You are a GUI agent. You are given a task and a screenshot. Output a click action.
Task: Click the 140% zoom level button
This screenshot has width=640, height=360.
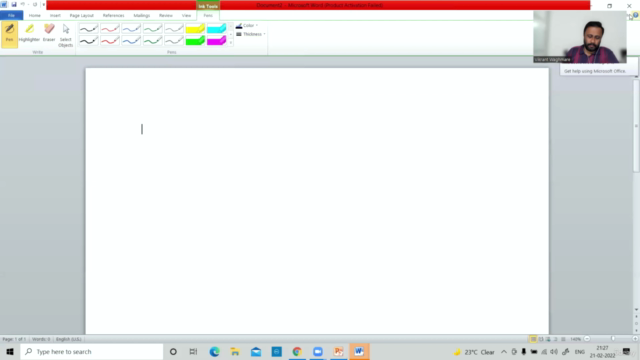coord(576,339)
